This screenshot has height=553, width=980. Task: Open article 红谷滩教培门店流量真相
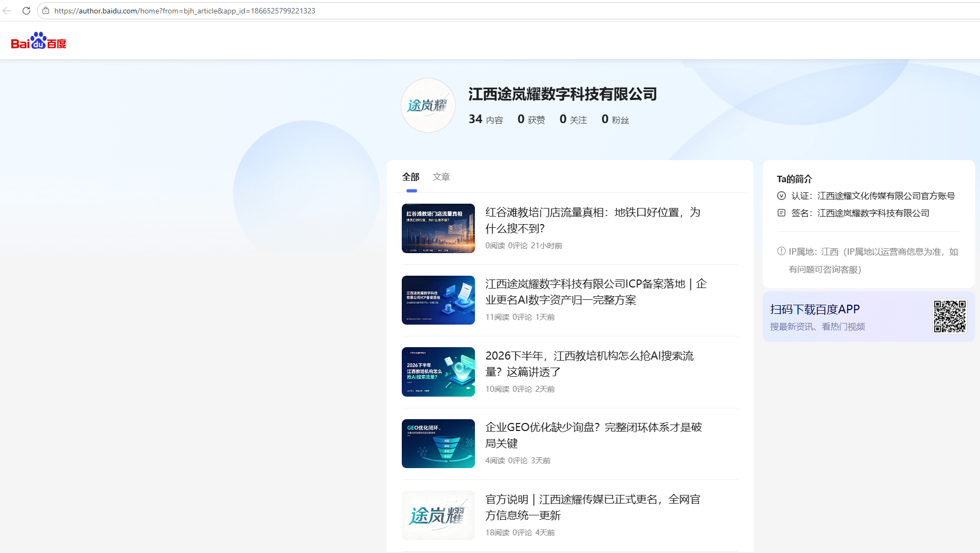593,220
